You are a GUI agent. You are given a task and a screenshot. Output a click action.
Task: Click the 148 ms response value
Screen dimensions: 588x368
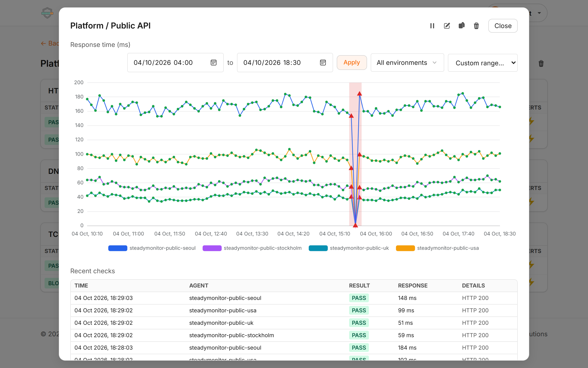(407, 298)
